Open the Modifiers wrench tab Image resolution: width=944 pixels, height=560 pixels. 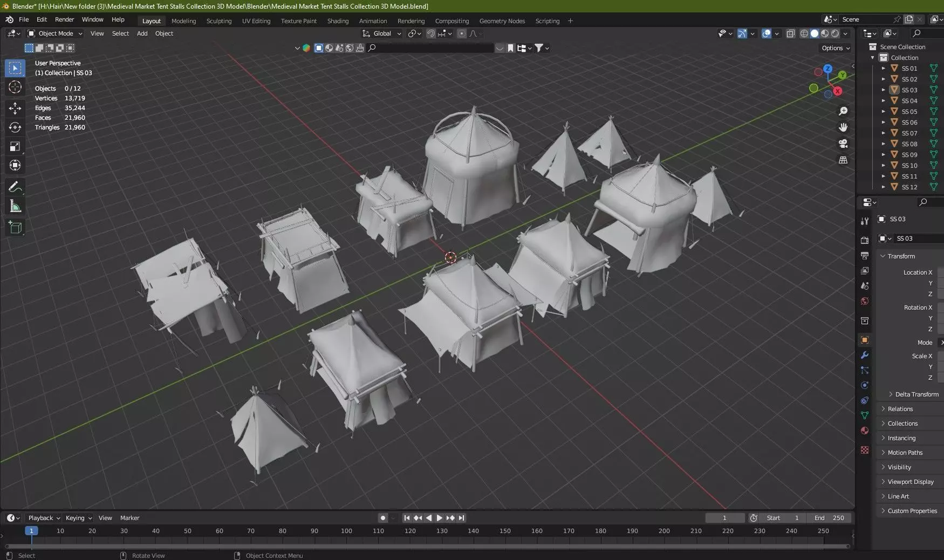[x=865, y=355]
